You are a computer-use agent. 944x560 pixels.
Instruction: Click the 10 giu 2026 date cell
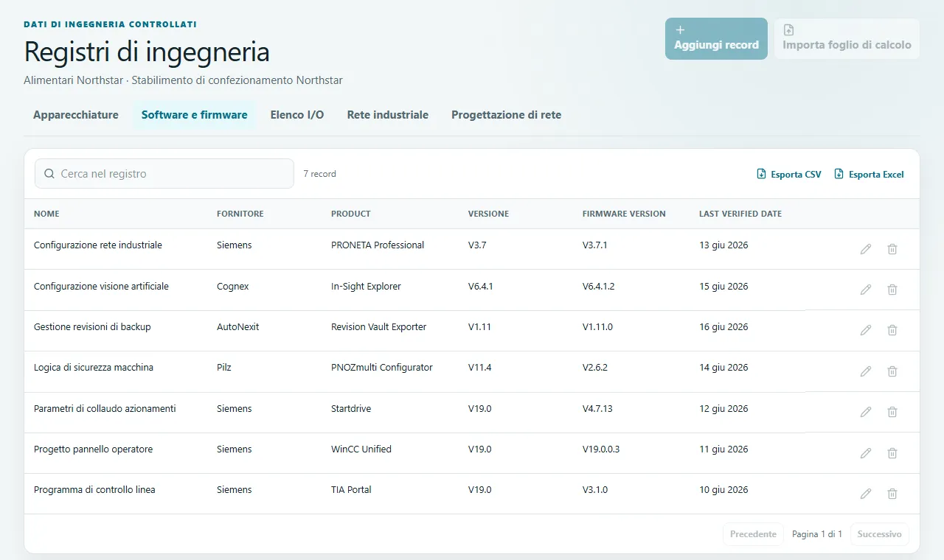pyautogui.click(x=723, y=489)
